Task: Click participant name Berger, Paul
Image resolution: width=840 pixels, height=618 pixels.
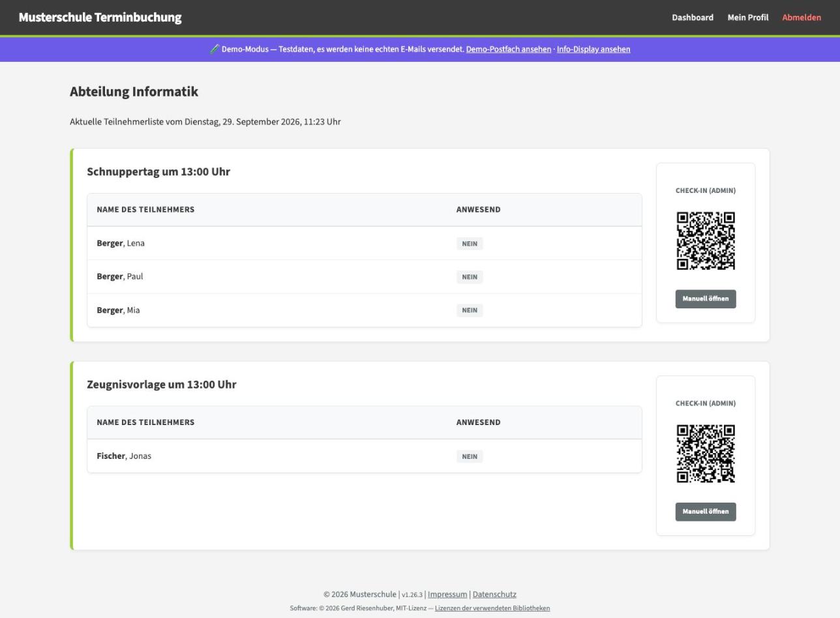Action: tap(120, 276)
